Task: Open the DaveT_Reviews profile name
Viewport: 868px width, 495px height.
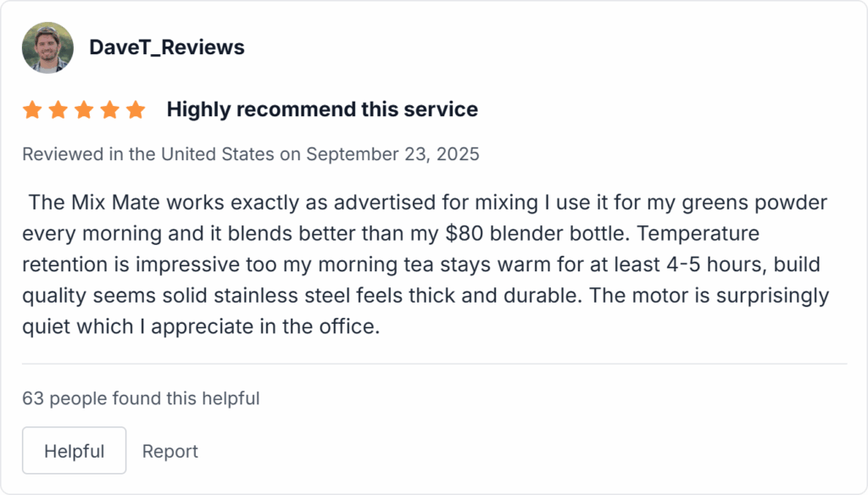Action: point(166,47)
